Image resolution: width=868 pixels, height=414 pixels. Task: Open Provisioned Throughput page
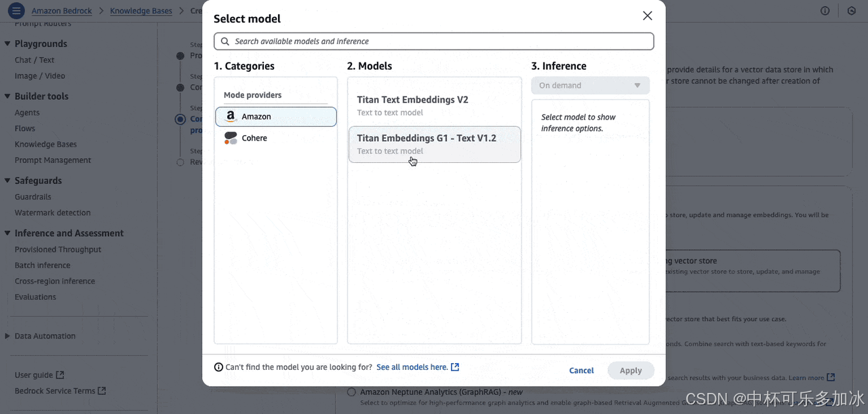tap(58, 249)
